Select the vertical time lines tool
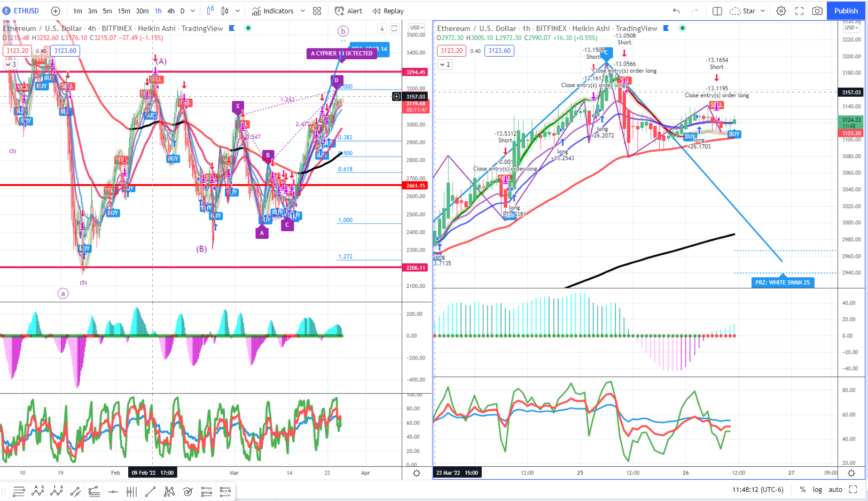 pyautogui.click(x=131, y=491)
